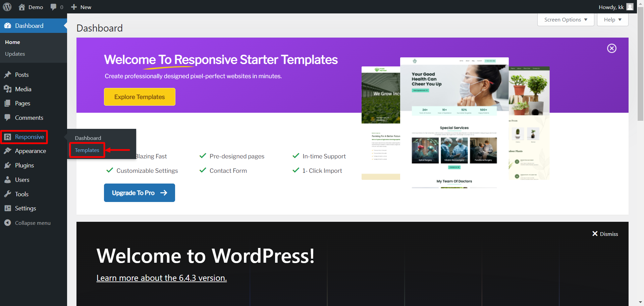Open the comments bubble in admin bar
The width and height of the screenshot is (644, 306).
coord(53,7)
